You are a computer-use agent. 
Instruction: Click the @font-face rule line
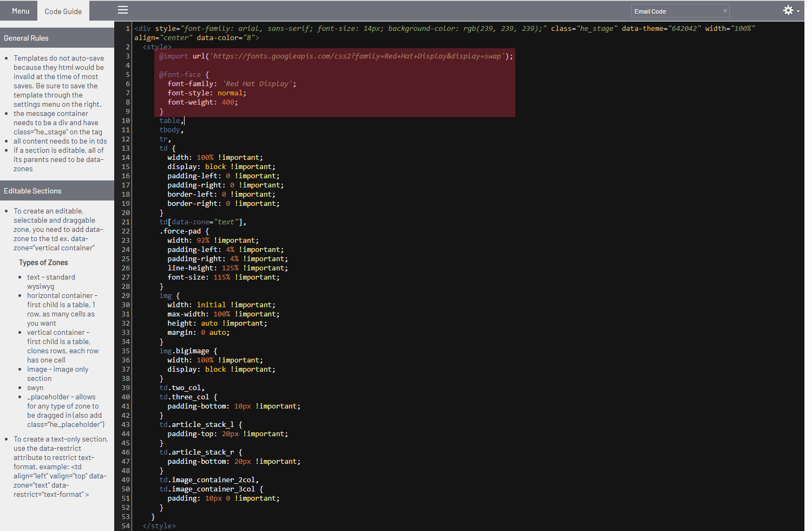click(x=184, y=75)
